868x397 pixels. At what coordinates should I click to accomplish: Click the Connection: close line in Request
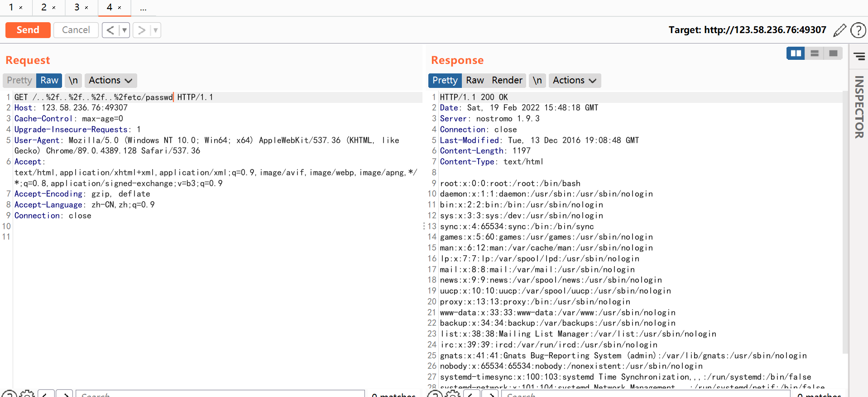pyautogui.click(x=53, y=216)
